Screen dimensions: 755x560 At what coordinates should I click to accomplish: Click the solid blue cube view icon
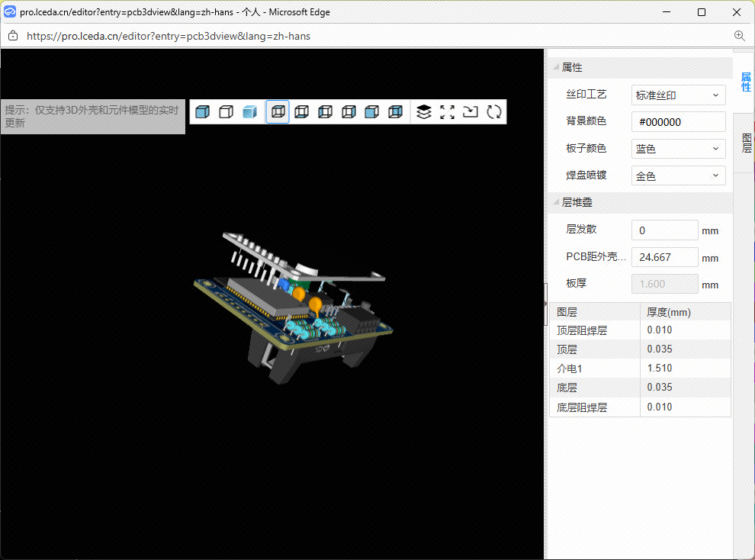point(202,112)
